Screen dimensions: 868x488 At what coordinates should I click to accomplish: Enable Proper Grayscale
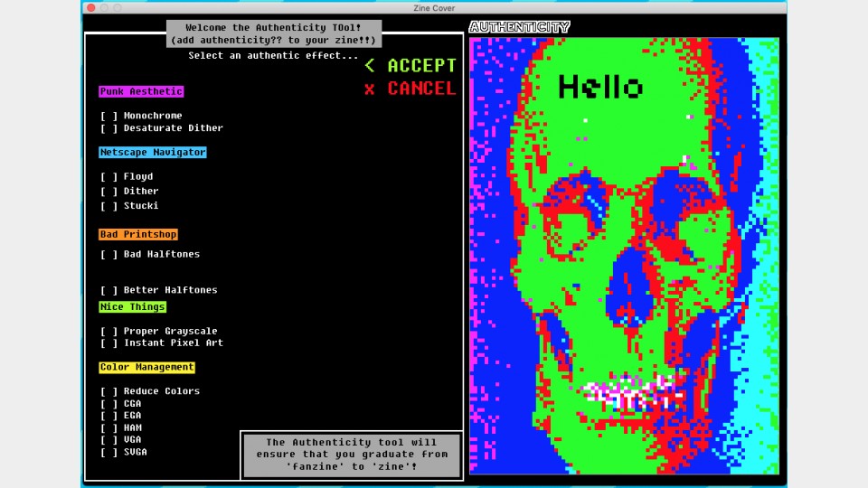point(109,331)
